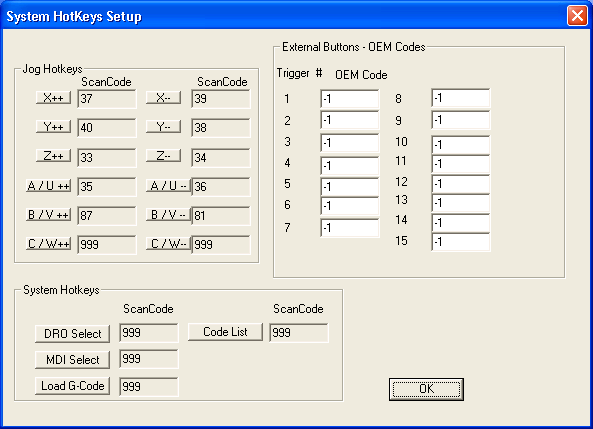Select X++ scancode field showing 37

pos(107,99)
